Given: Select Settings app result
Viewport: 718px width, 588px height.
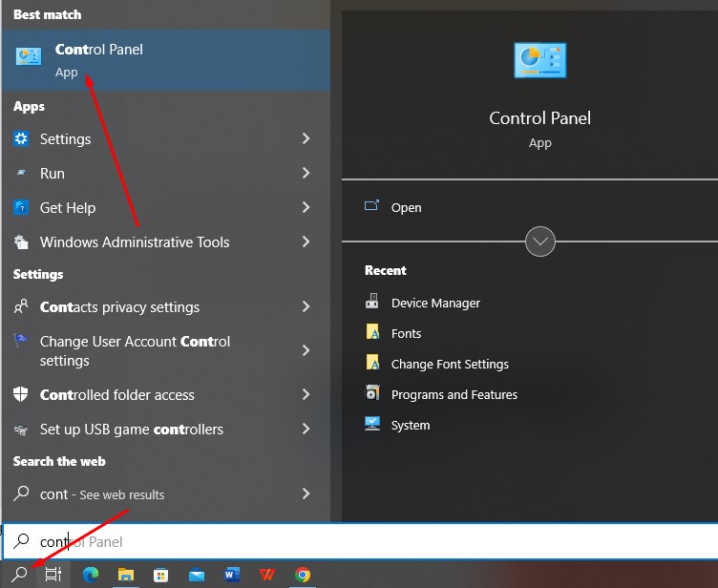Looking at the screenshot, I should pos(166,138).
